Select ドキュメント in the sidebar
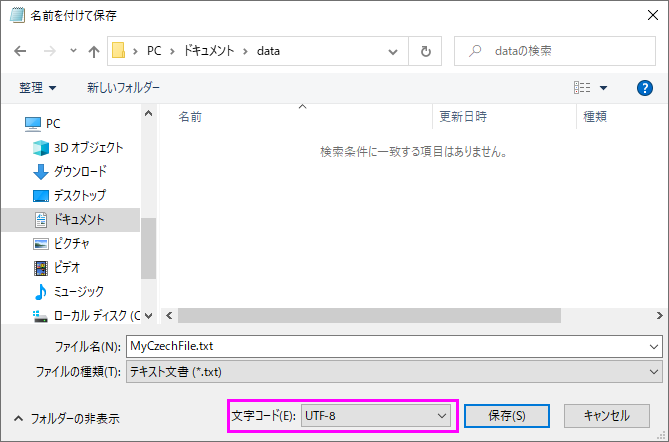Viewport: 669px width, 442px height. pos(70,220)
